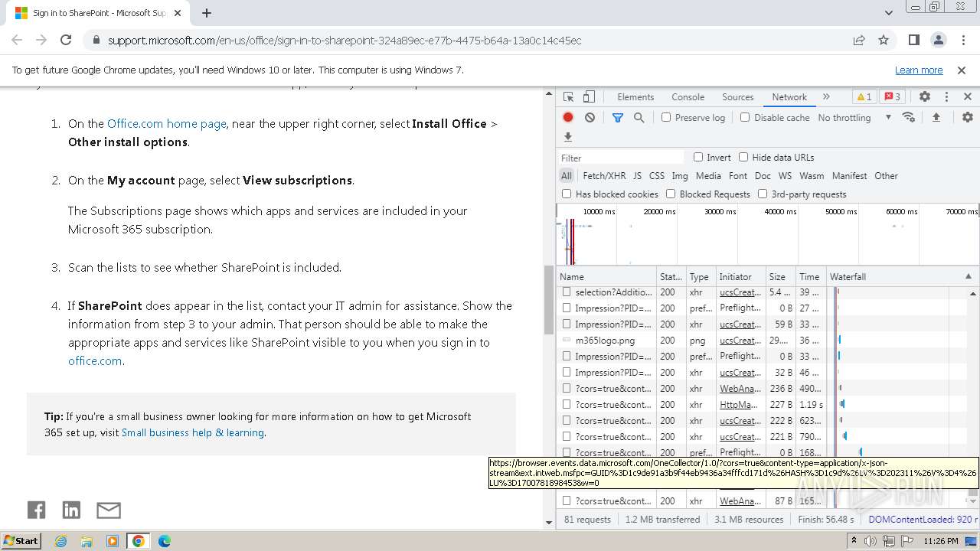
Task: Dismiss the Chrome update notice
Action: (x=962, y=70)
